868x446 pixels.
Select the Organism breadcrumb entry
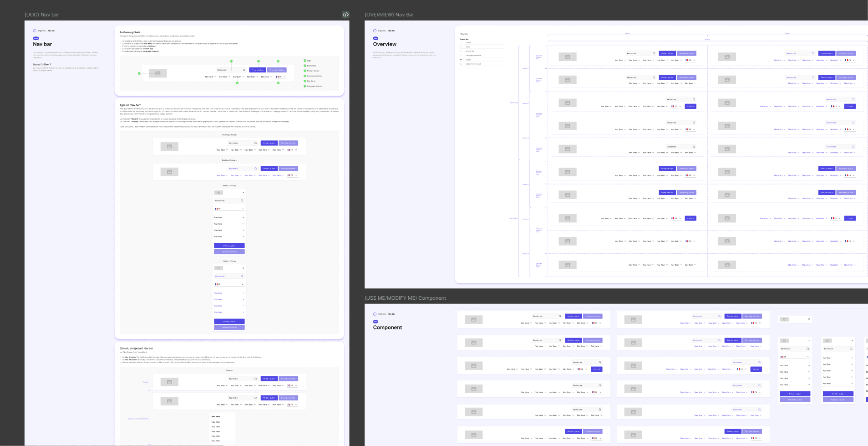[41, 31]
